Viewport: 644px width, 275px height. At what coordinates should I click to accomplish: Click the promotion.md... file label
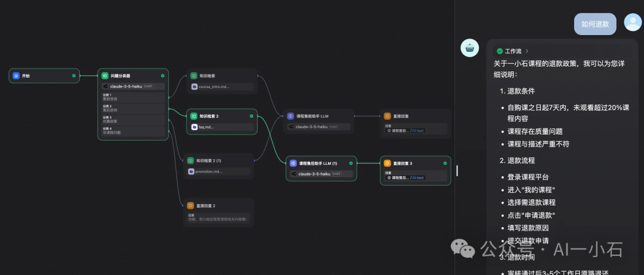(x=209, y=171)
